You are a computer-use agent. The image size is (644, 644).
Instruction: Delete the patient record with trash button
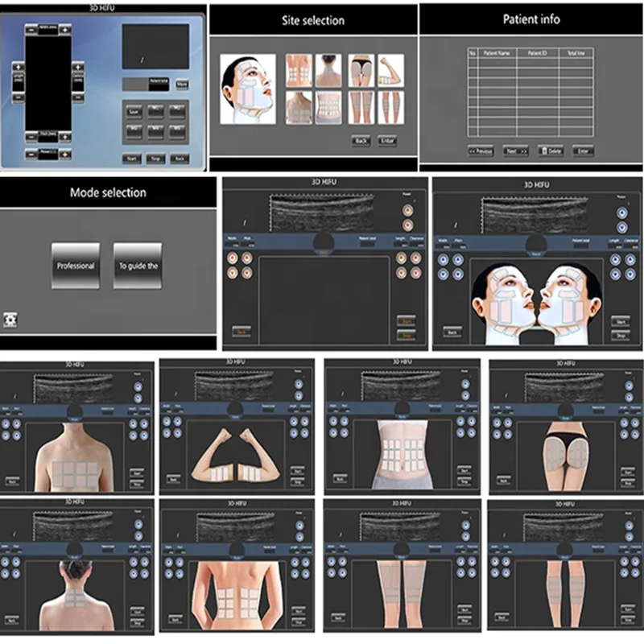(551, 151)
